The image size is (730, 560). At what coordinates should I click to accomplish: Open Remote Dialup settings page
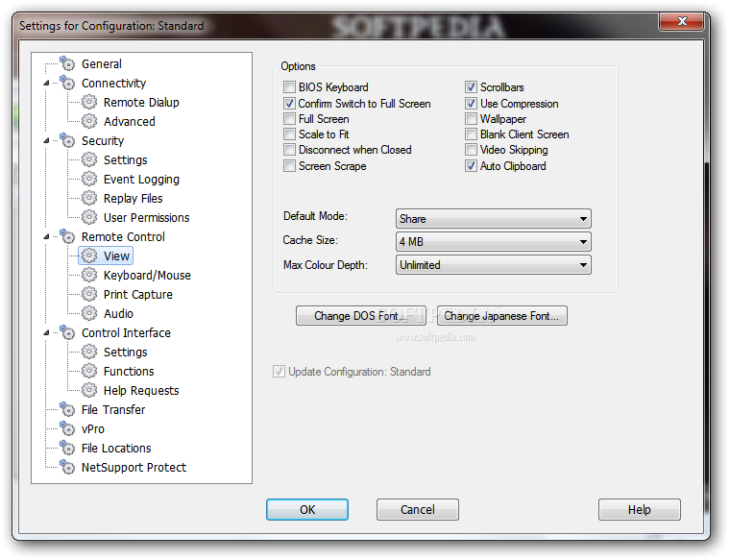pyautogui.click(x=141, y=102)
